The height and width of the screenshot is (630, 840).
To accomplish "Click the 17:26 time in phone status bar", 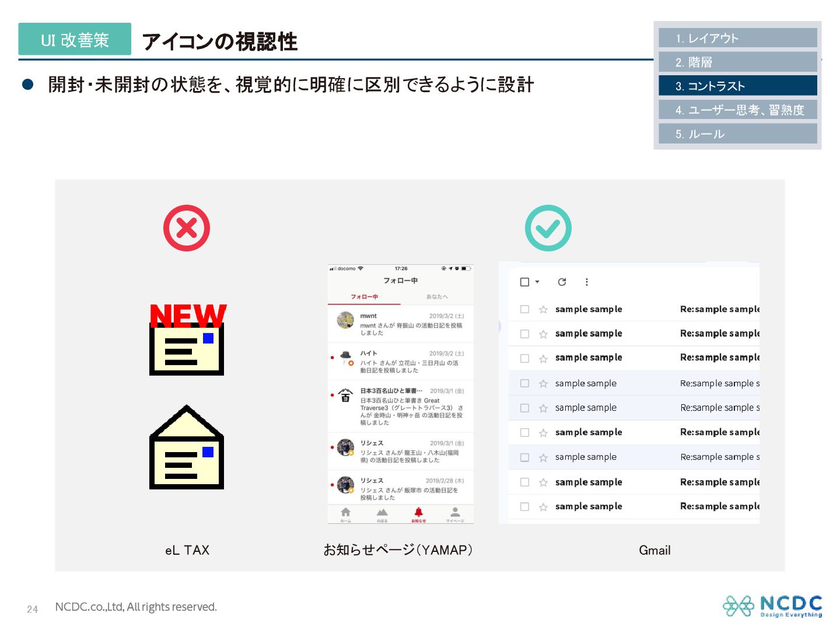I will point(401,269).
